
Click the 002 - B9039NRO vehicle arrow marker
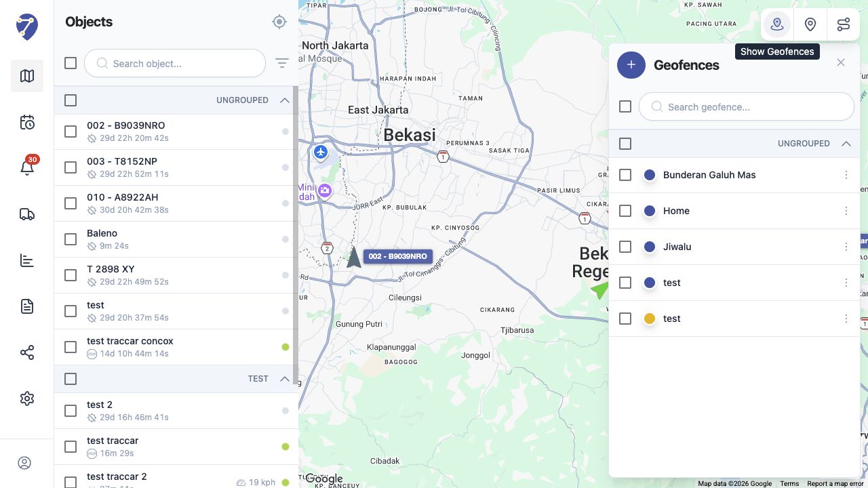(x=354, y=257)
